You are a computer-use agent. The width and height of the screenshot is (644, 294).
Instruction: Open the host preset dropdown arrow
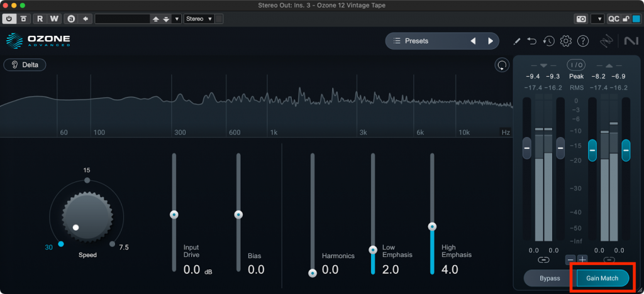click(x=177, y=19)
